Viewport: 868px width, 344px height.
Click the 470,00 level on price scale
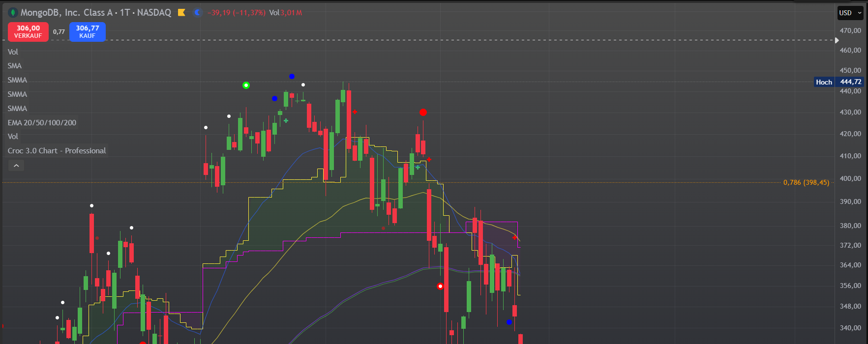point(850,30)
